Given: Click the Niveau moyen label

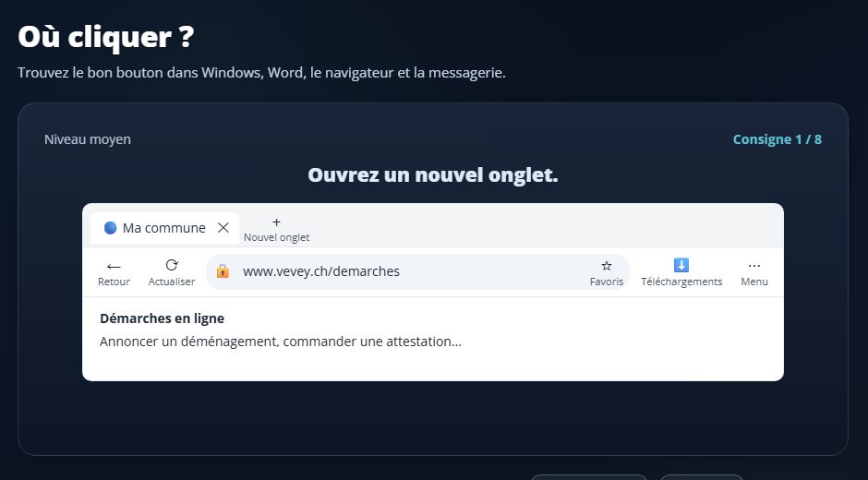Looking at the screenshot, I should tap(88, 139).
